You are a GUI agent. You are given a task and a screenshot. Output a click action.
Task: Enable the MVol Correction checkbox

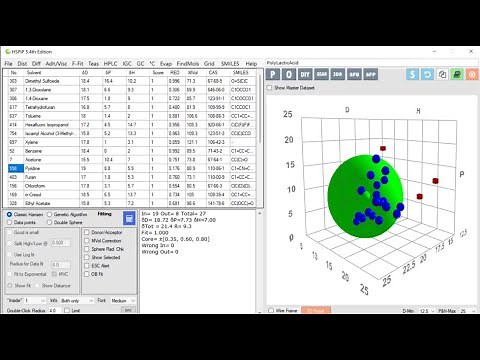coord(87,241)
